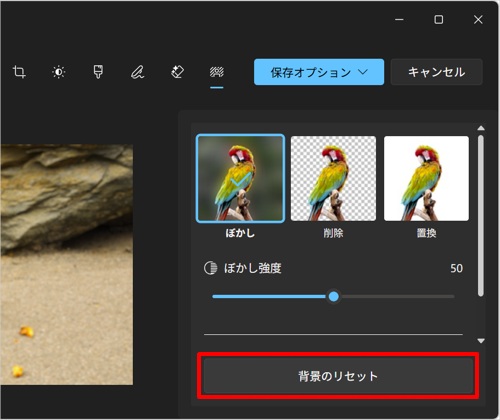Screen dimensions: 500x420
Task: Click the panel vertical scrollbar thumb
Action: [481, 216]
